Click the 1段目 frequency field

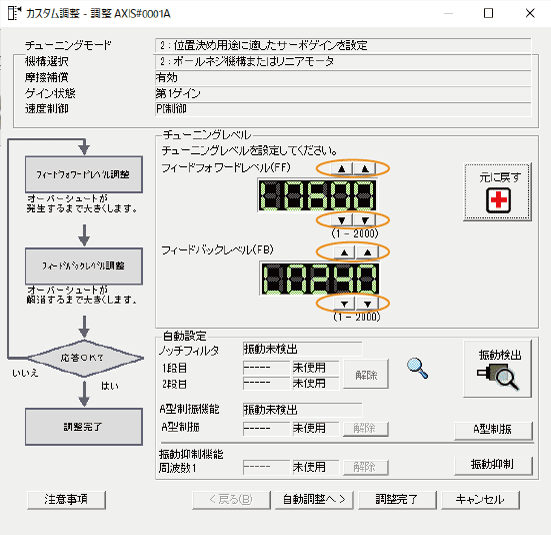[266, 368]
